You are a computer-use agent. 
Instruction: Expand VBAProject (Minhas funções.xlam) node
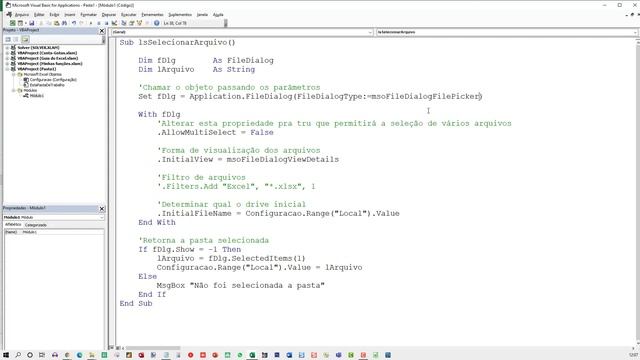point(7,64)
